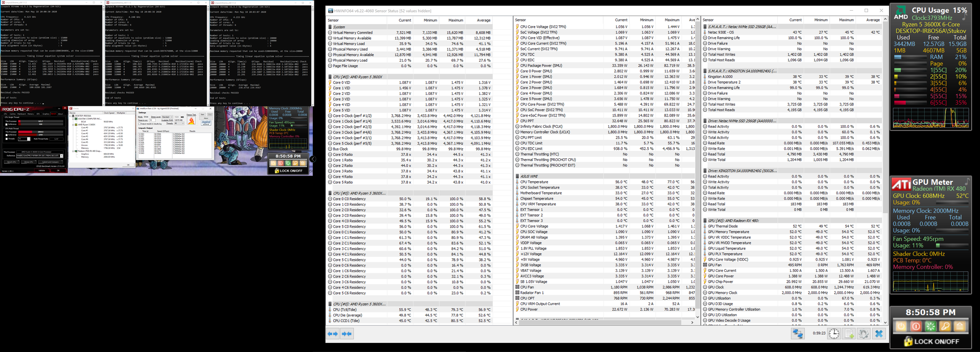Click shutdown power icon in larger clock gadget
The width and height of the screenshot is (980, 352).
click(901, 326)
